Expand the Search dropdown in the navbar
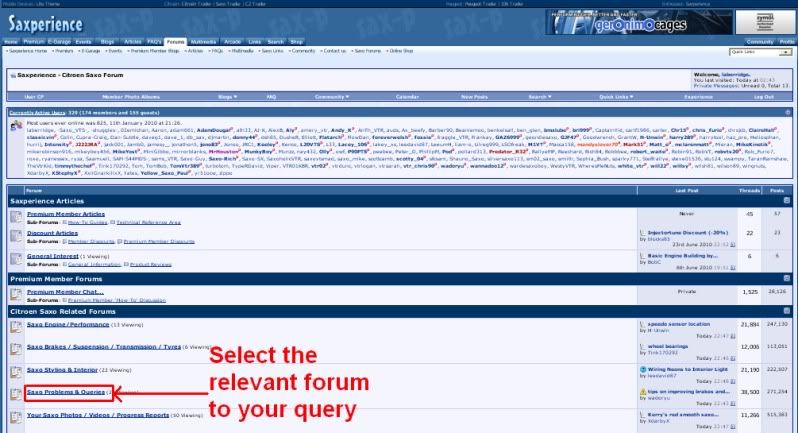Image resolution: width=798 pixels, height=433 pixels. tap(539, 97)
